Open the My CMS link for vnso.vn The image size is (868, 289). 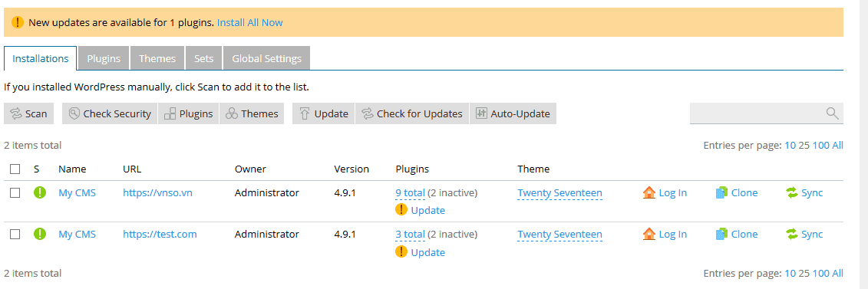coord(77,193)
